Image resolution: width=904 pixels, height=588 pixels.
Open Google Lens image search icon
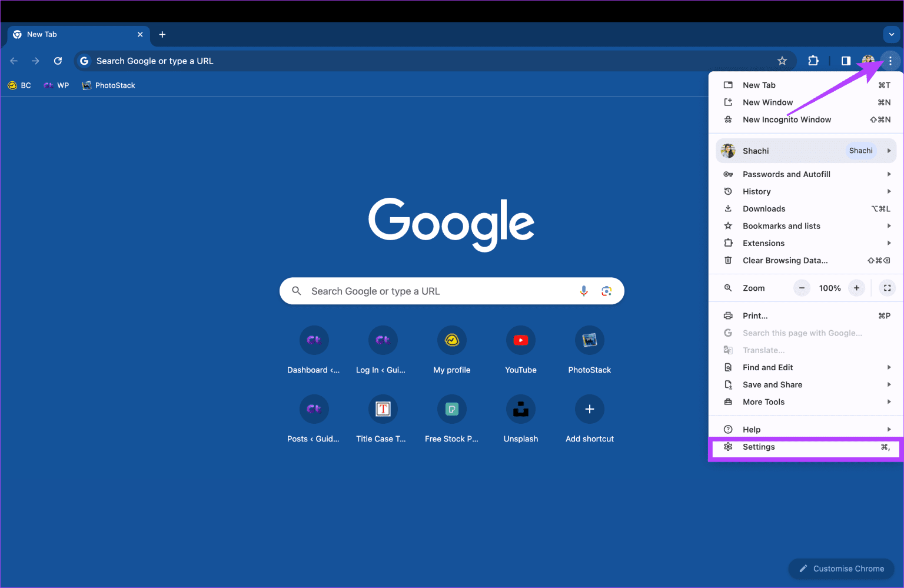click(x=607, y=291)
